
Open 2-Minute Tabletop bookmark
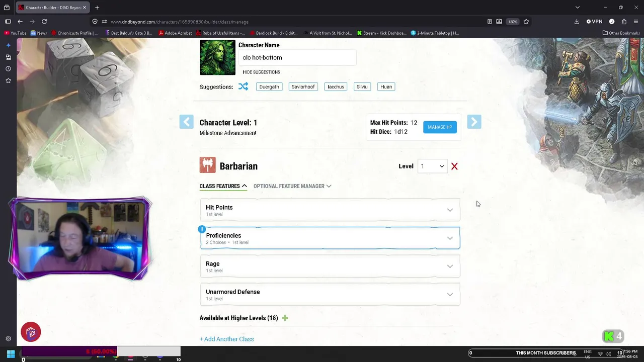435,33
